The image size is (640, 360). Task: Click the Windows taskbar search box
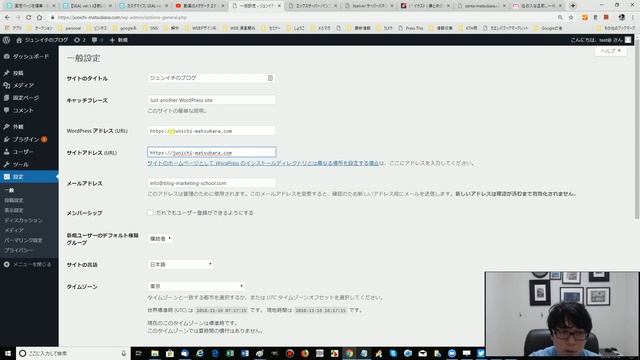point(73,353)
